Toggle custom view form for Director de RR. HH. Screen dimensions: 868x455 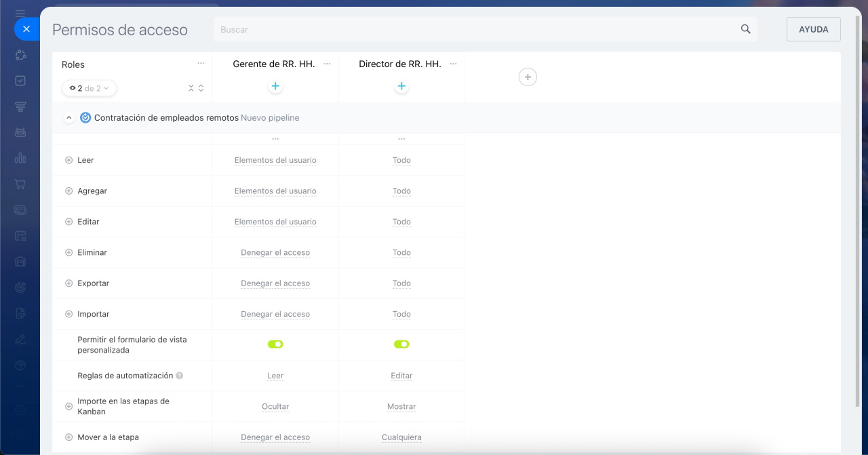coord(401,344)
